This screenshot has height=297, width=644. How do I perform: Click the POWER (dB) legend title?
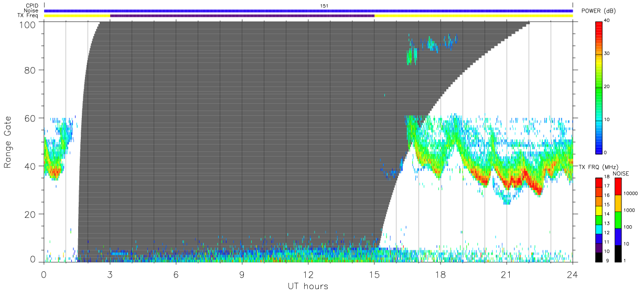click(x=598, y=11)
